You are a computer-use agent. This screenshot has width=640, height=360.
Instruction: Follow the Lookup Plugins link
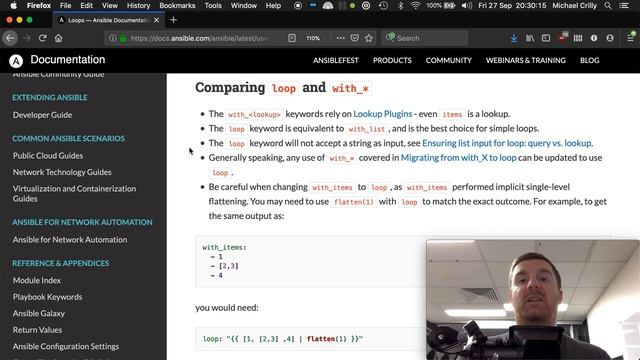[x=382, y=114]
